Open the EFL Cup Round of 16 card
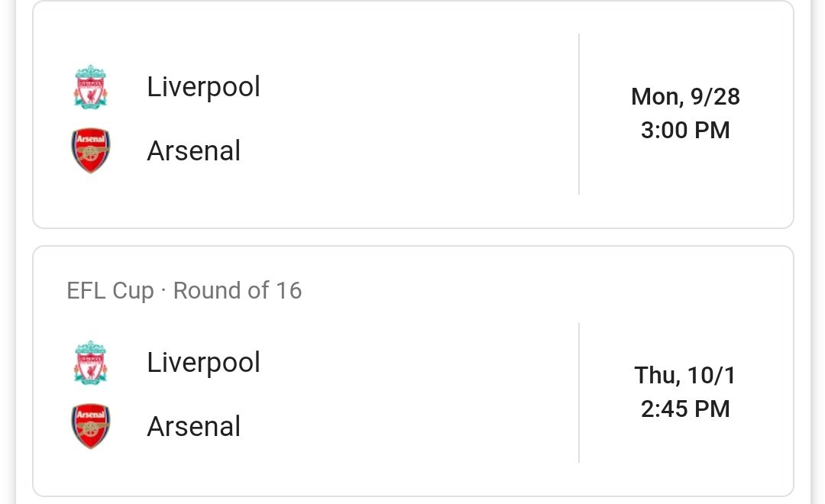Viewport: 825px width, 504px height. [x=413, y=371]
